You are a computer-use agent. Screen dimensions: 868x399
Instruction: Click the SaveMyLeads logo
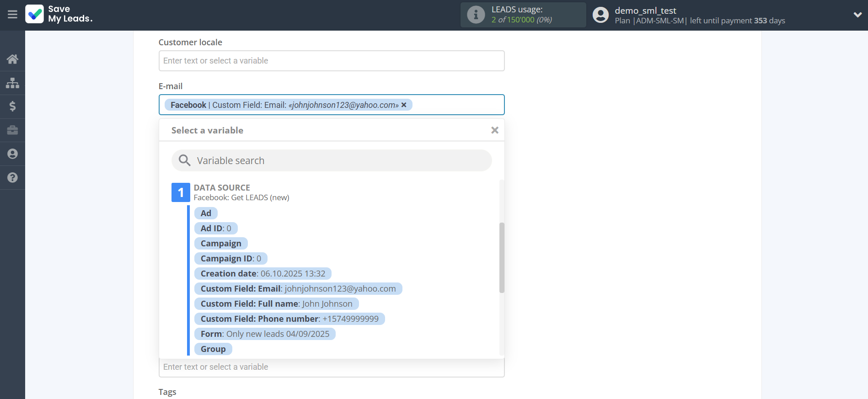coord(59,14)
